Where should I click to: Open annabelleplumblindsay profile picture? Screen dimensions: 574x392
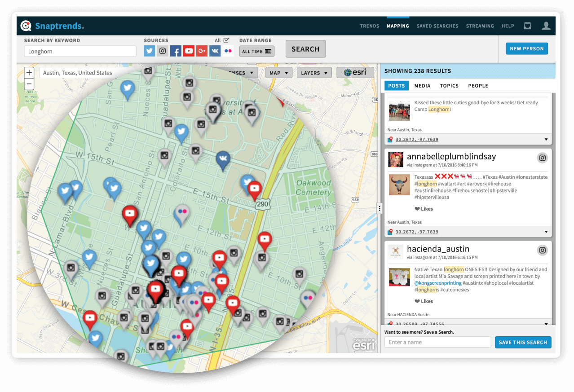pos(396,160)
